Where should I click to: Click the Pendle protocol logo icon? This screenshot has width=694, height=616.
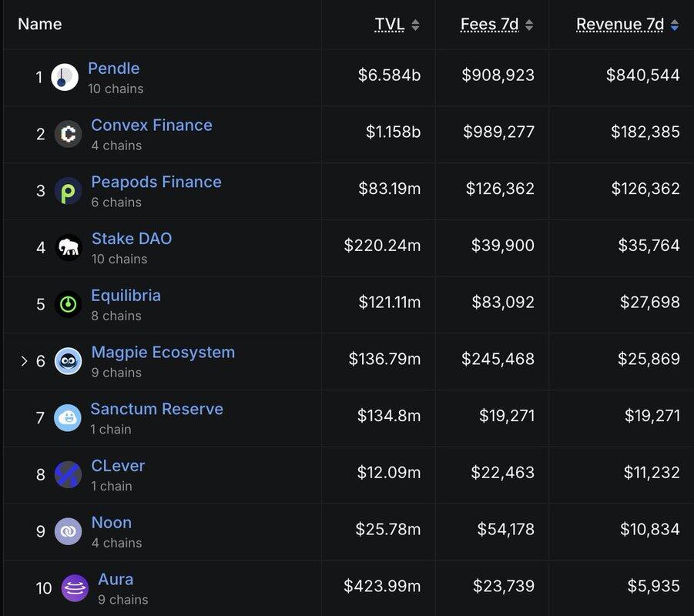(65, 77)
